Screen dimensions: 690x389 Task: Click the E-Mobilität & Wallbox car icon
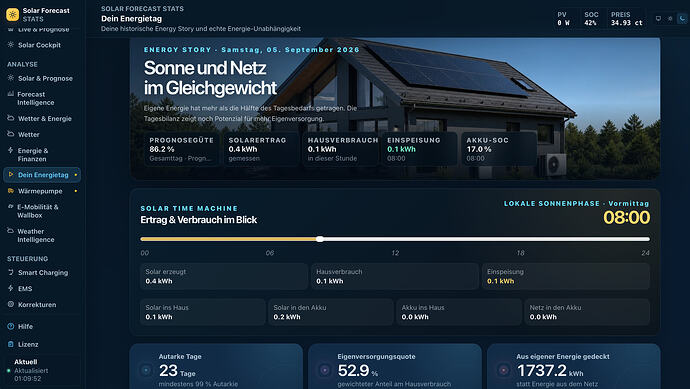tap(11, 206)
